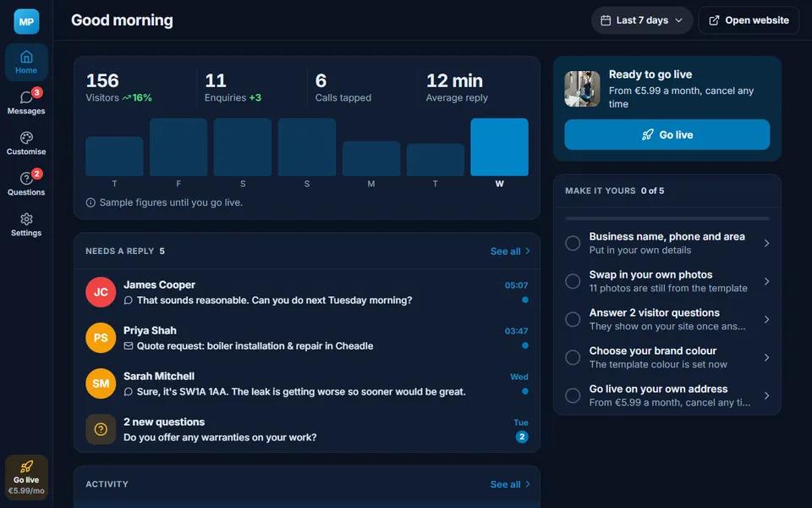Image resolution: width=812 pixels, height=508 pixels.
Task: Click the 12 min Average reply stat
Action: (457, 87)
